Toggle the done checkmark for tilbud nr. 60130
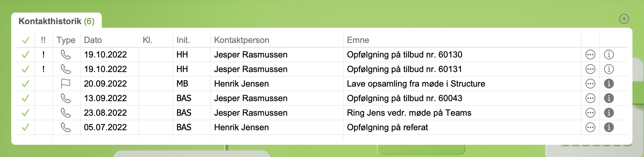Viewport: 644px width, 157px height. (25, 55)
